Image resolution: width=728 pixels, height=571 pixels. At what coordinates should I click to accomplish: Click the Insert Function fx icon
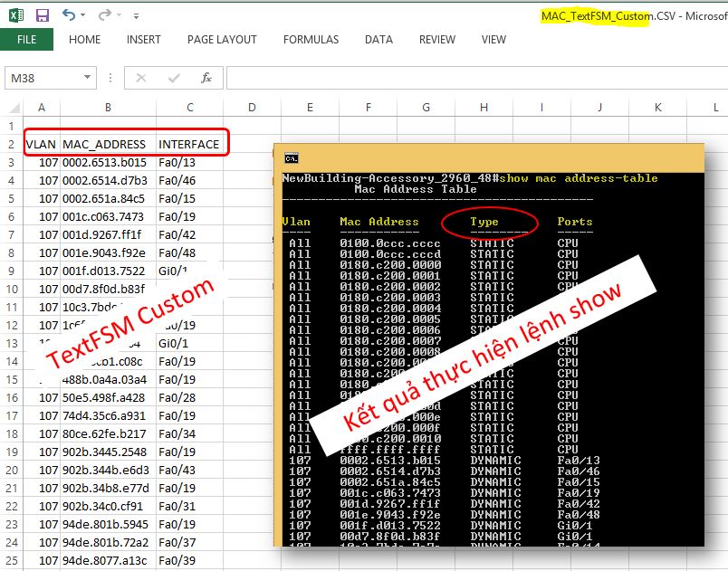[206, 78]
